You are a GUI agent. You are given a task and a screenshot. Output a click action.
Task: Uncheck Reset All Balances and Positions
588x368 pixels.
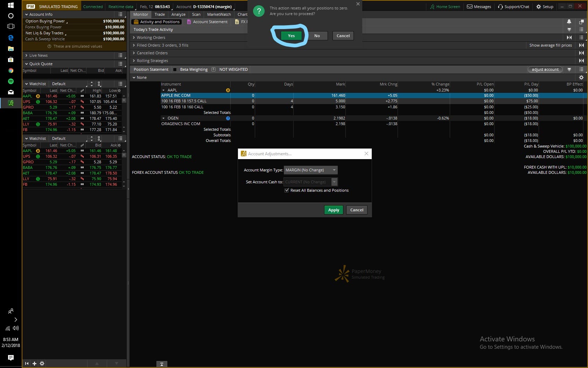(287, 190)
